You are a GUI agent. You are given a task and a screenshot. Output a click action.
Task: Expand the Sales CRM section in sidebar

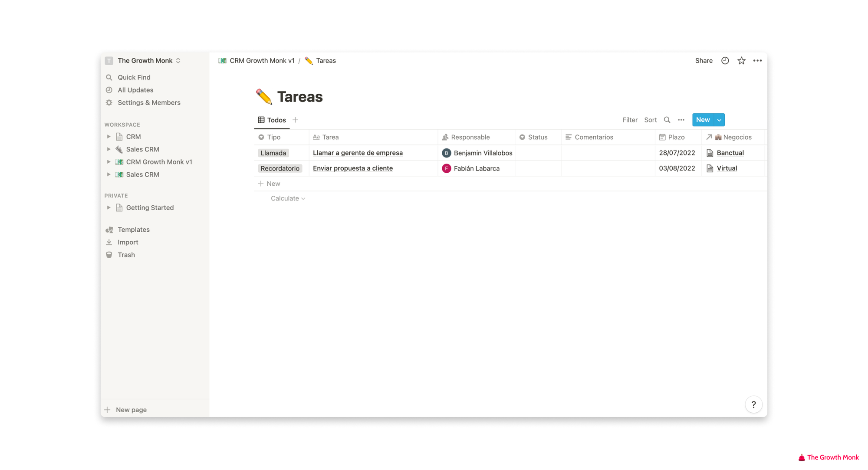click(109, 149)
